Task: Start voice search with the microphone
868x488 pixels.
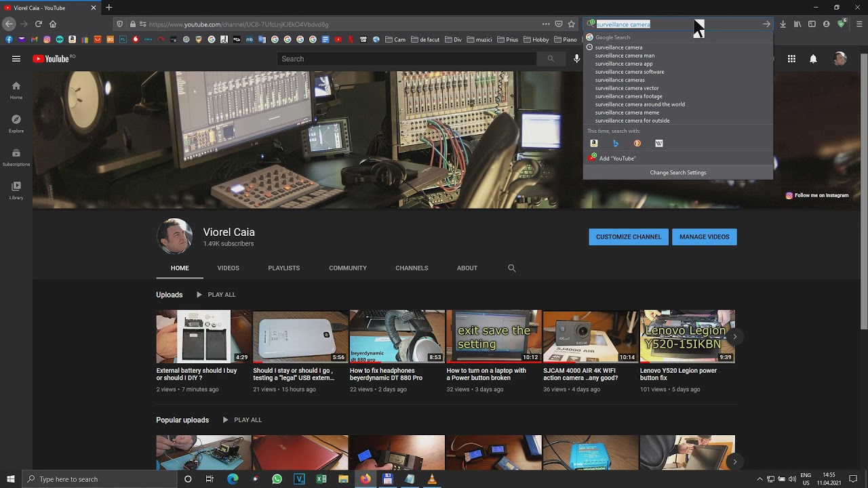Action: [x=577, y=59]
